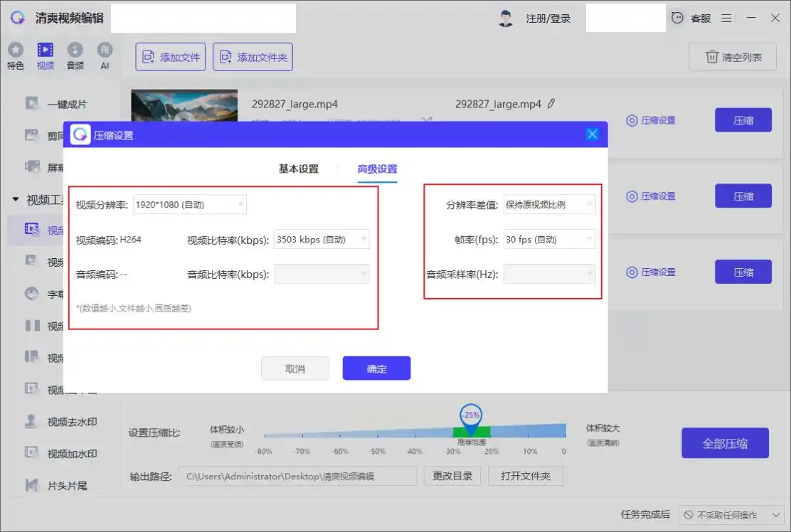Image resolution: width=791 pixels, height=532 pixels.
Task: Click the output path input field
Action: [297, 476]
